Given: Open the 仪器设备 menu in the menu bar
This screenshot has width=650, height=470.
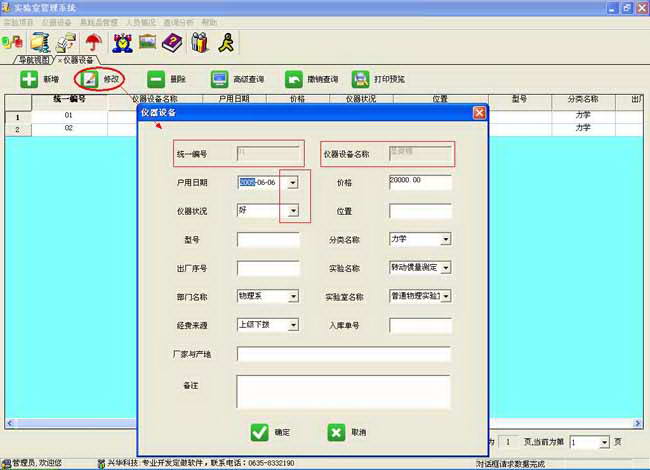Looking at the screenshot, I should click(56, 22).
